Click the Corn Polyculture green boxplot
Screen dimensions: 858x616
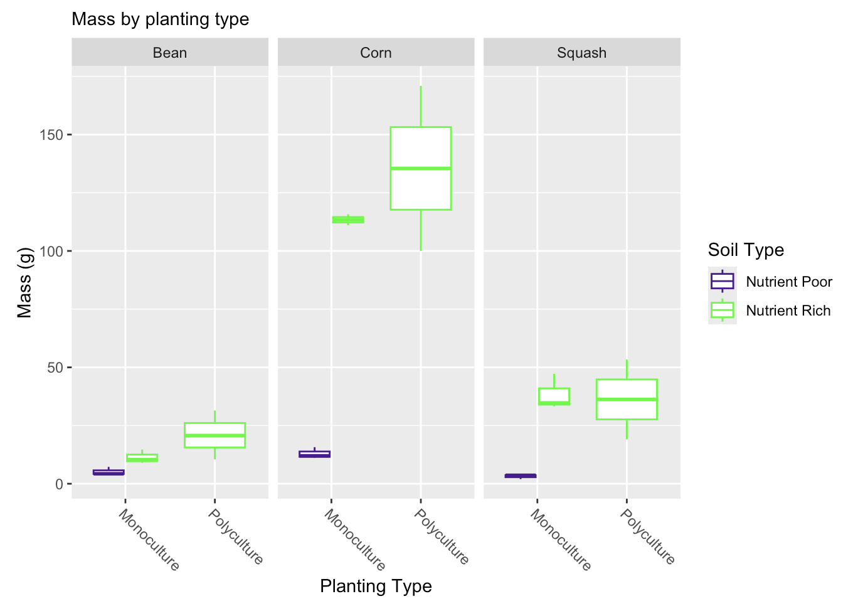[421, 168]
